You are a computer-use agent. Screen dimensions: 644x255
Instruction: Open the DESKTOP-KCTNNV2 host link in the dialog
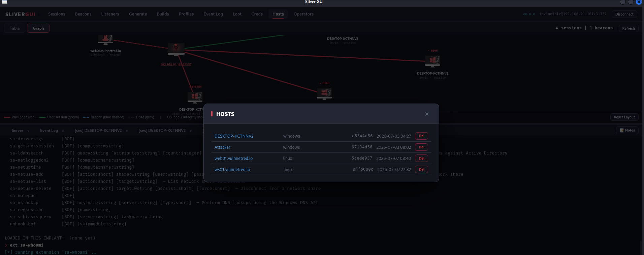pos(234,136)
